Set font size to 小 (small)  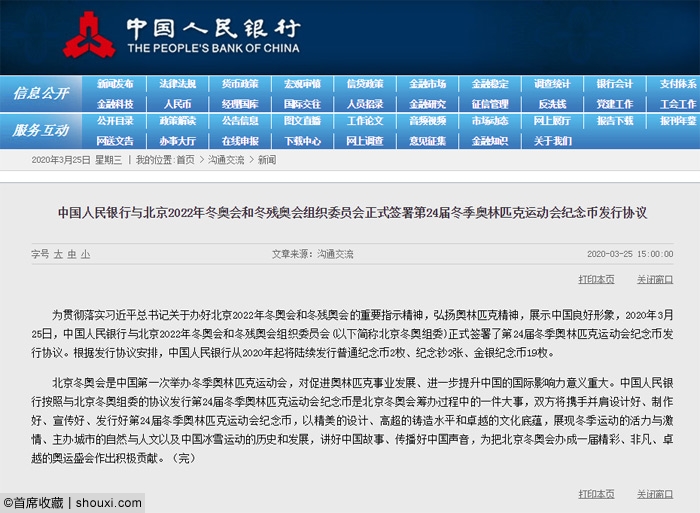pyautogui.click(x=85, y=254)
